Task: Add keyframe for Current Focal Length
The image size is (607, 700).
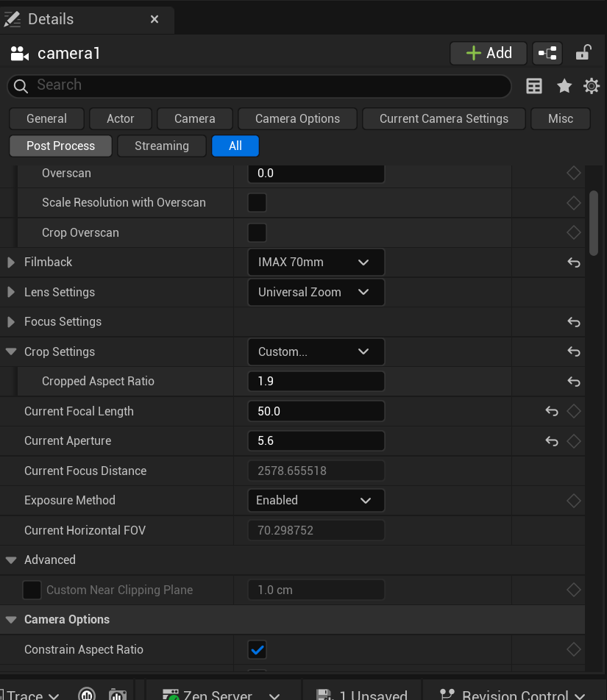Action: point(573,411)
